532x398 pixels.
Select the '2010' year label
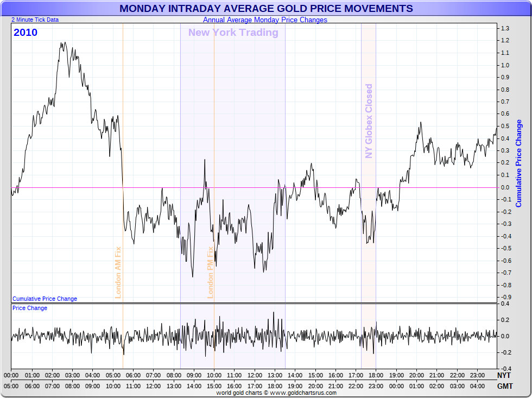(26, 32)
